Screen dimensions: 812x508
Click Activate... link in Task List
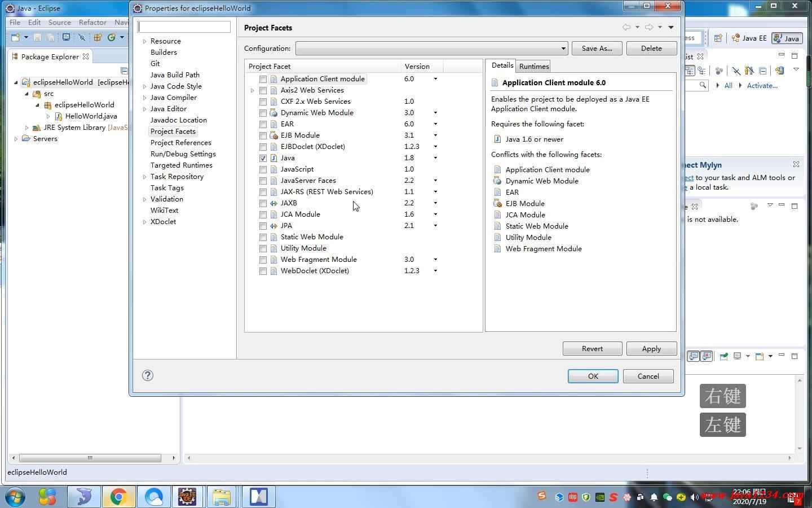coord(762,86)
